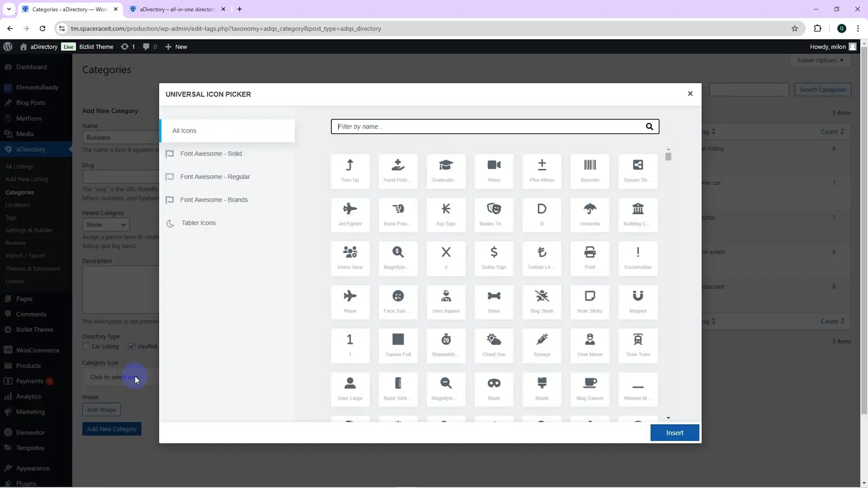Expand Screen Options panel
Image resolution: width=868 pixels, height=488 pixels.
820,61
